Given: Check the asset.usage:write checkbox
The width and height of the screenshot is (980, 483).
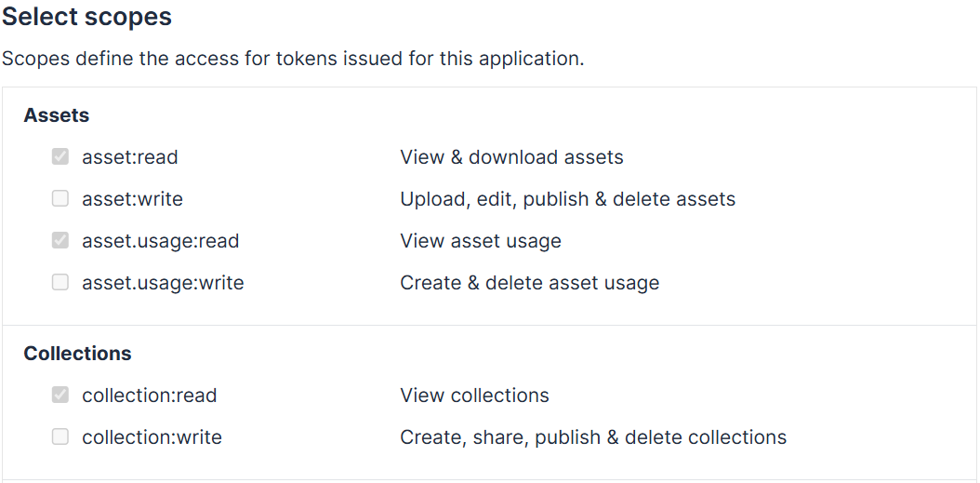Looking at the screenshot, I should point(60,283).
